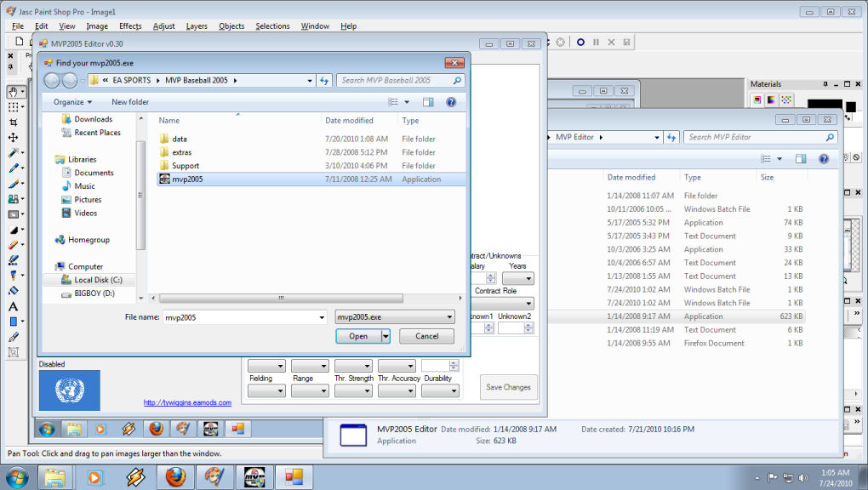868x490 pixels.
Task: Click the Back arrow in file dialog
Action: point(51,81)
